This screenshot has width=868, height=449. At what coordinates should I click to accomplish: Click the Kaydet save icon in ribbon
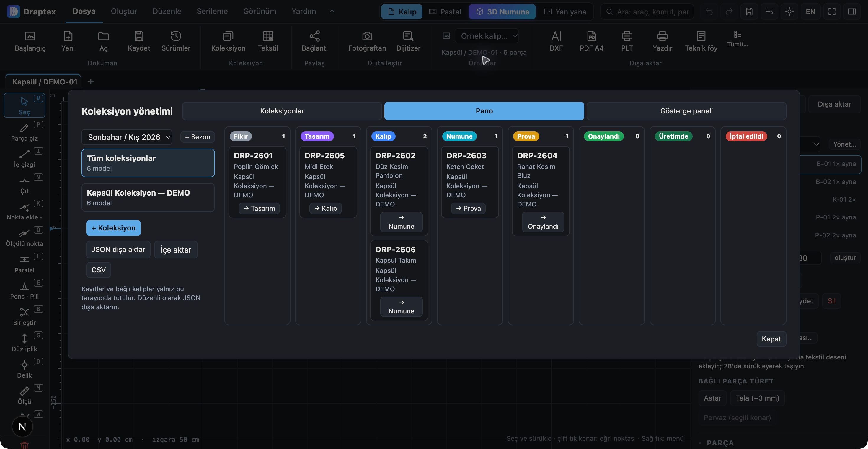pos(139,41)
